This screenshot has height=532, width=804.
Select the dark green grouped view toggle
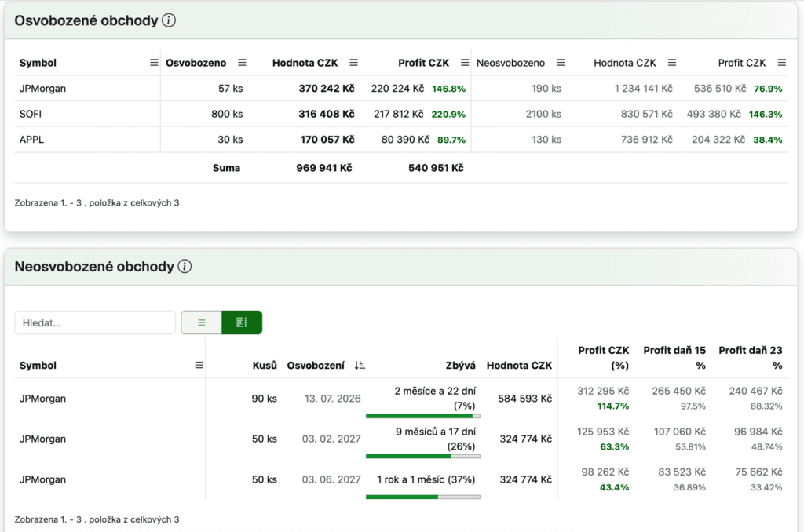click(x=242, y=322)
